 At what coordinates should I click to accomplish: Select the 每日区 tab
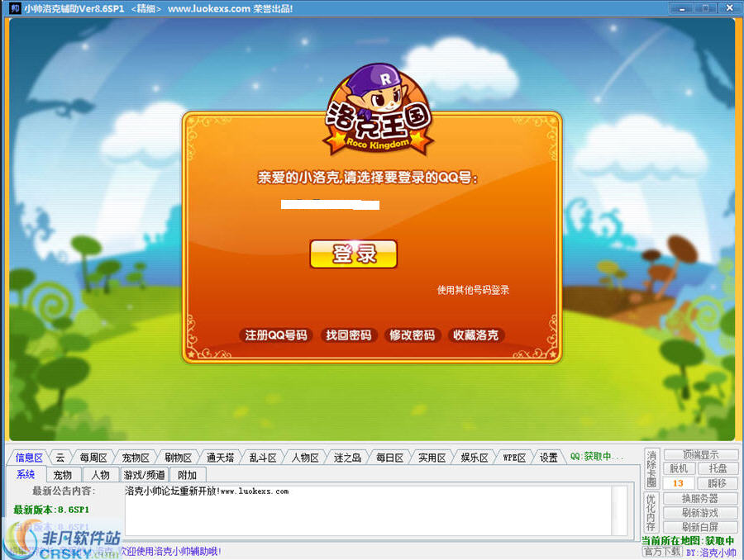[x=389, y=458]
